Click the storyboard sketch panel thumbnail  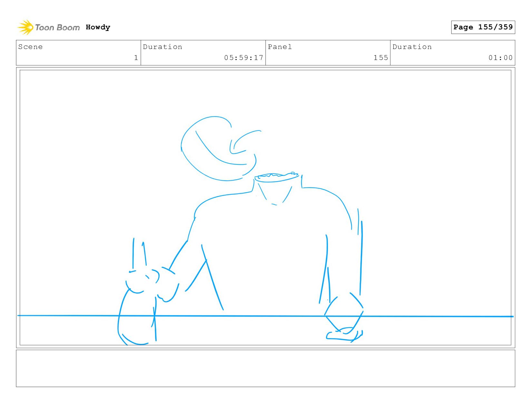point(265,208)
